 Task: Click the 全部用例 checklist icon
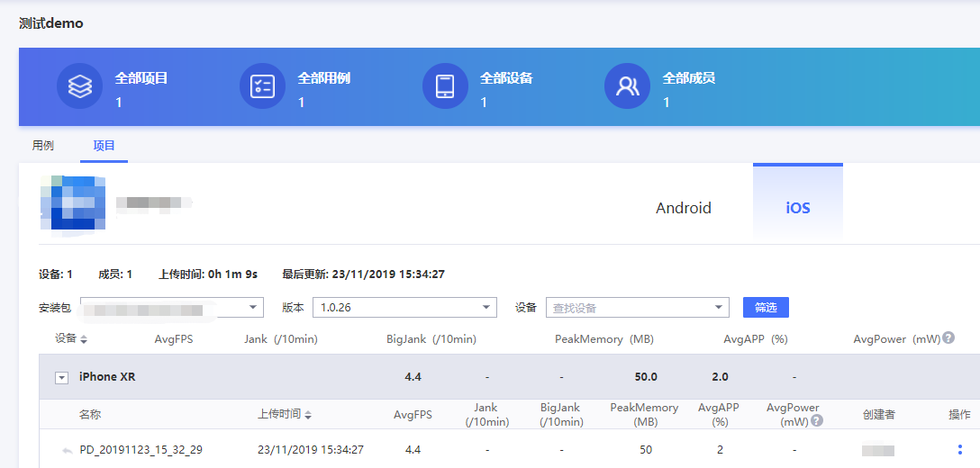click(x=262, y=86)
